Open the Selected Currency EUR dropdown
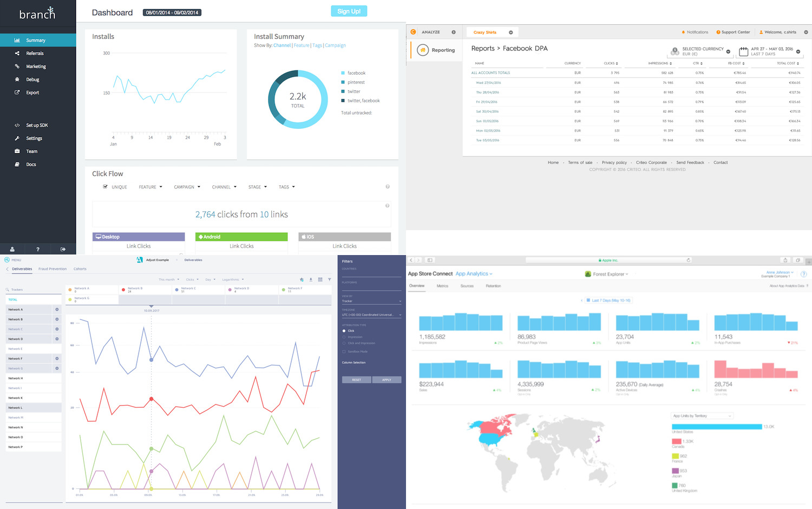812x509 pixels. click(700, 51)
